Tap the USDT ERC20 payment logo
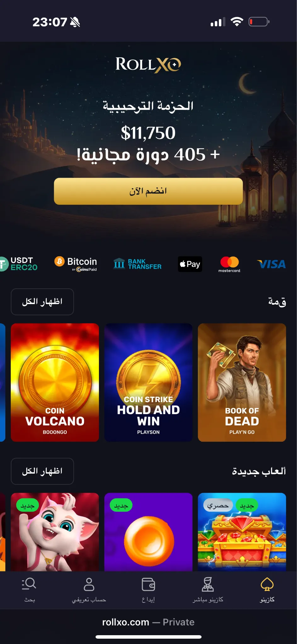This screenshot has height=644, width=297. pos(18,264)
